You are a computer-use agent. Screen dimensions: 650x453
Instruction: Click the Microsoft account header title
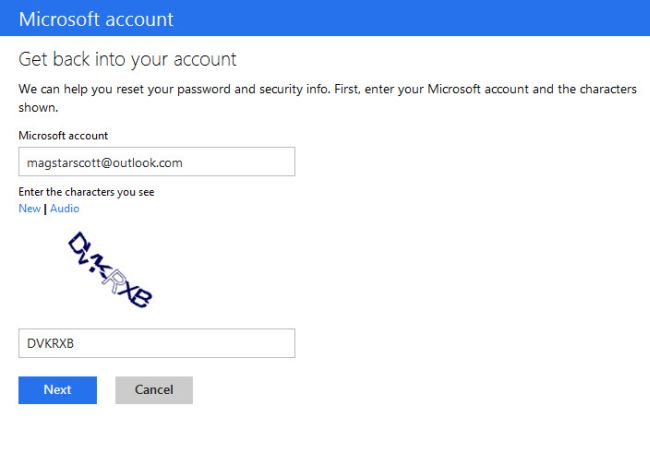click(96, 19)
